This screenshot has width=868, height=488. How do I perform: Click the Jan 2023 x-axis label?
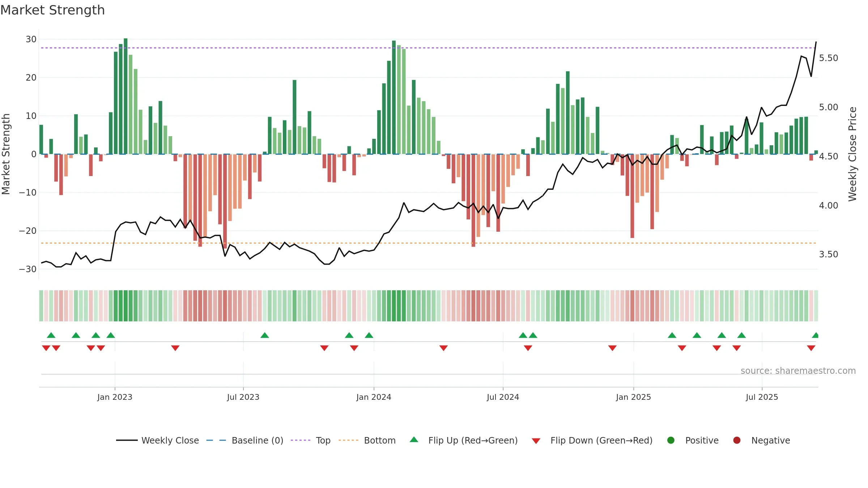click(115, 397)
